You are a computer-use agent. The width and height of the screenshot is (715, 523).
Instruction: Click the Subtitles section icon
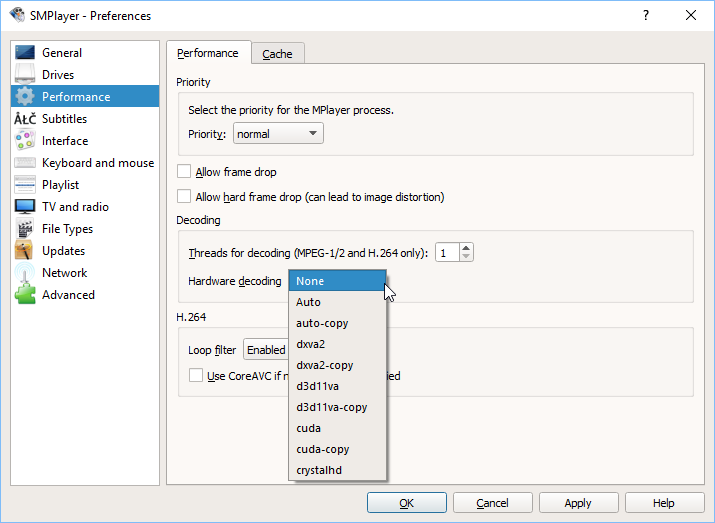point(25,119)
